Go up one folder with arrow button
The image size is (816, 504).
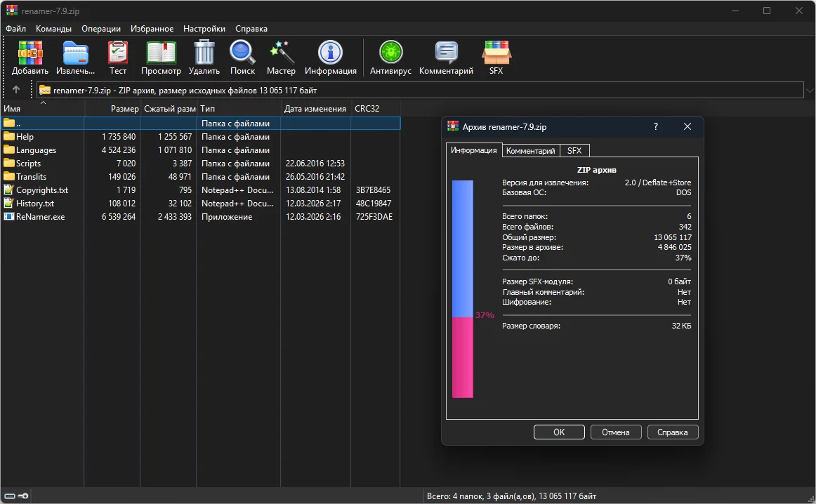16,90
